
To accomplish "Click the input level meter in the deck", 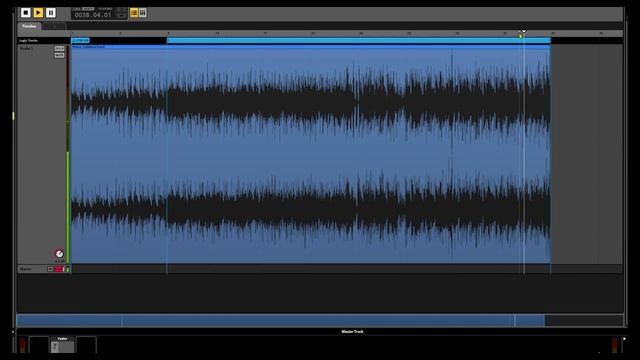I will (22, 345).
